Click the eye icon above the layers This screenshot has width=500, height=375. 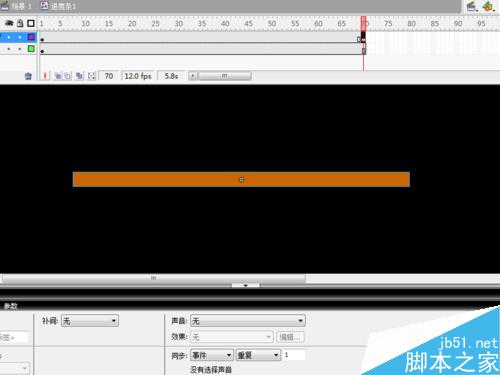[x=9, y=23]
